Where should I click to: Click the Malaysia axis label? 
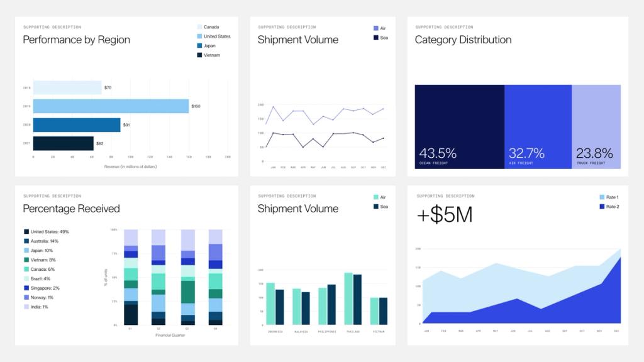pyautogui.click(x=301, y=332)
